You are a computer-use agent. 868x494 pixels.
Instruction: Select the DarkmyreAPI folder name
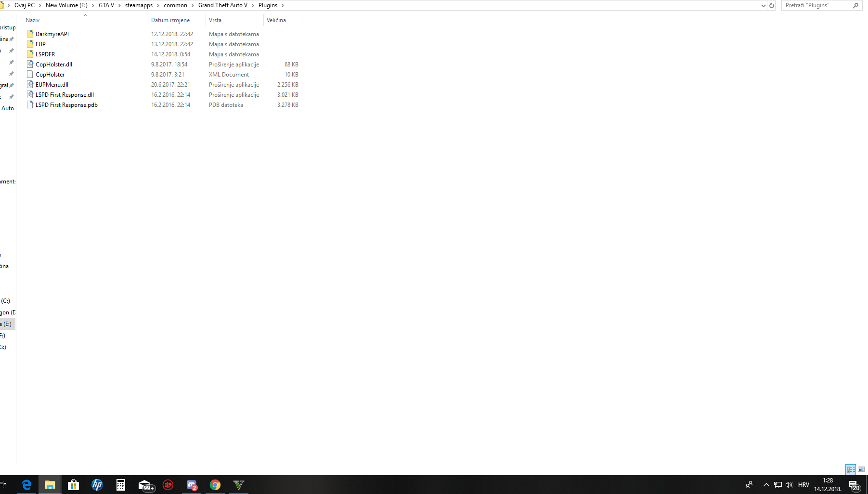tap(52, 34)
